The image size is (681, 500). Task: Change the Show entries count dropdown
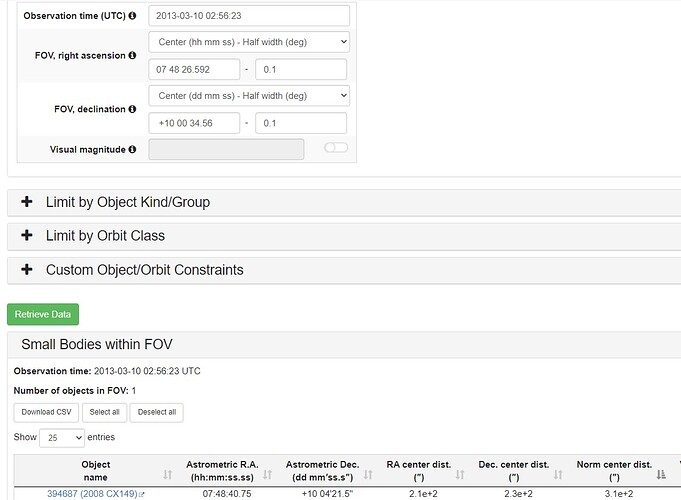(62, 437)
